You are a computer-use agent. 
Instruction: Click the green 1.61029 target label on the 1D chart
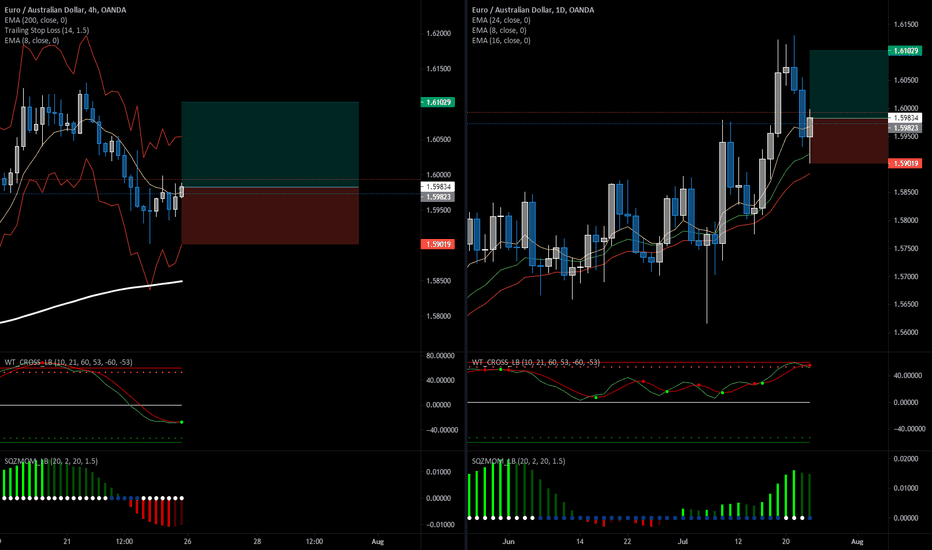coord(905,51)
